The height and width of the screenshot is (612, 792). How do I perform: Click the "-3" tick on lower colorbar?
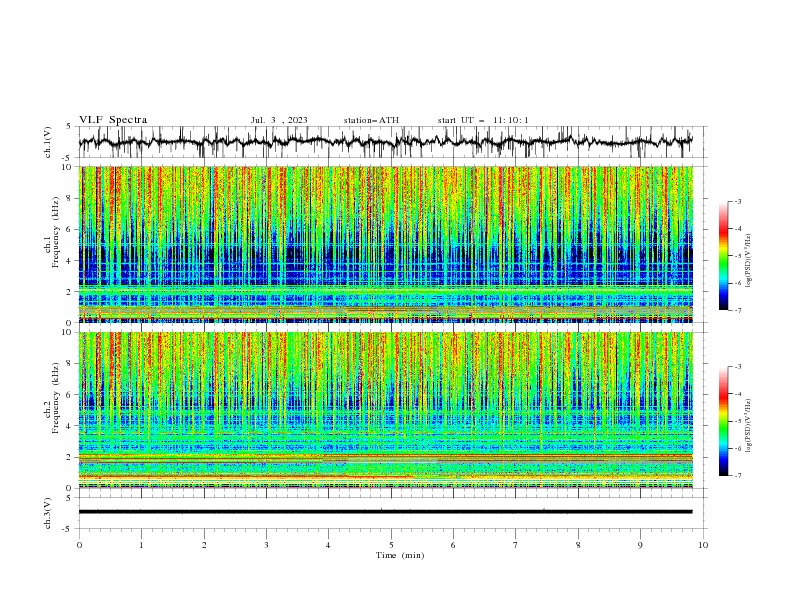[x=737, y=367]
